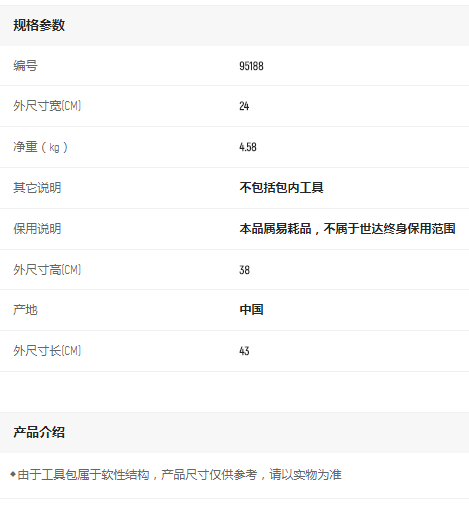
Task: Click the note about 软性结构 product size
Action: tap(179, 475)
